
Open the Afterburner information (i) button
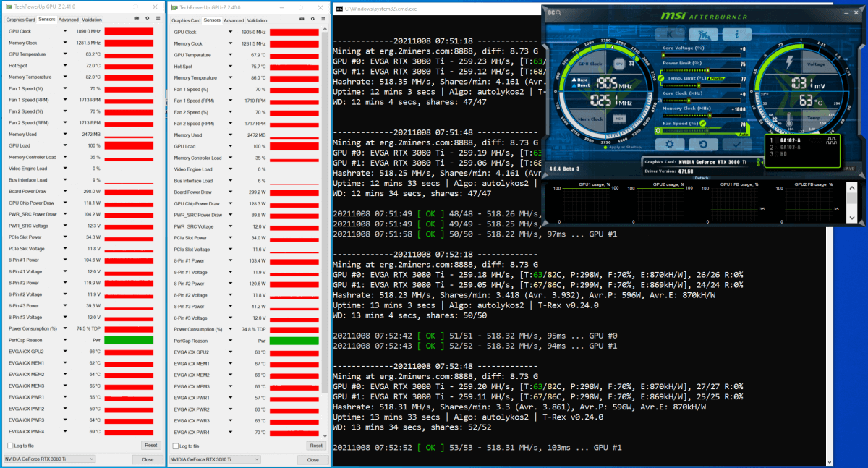point(737,34)
